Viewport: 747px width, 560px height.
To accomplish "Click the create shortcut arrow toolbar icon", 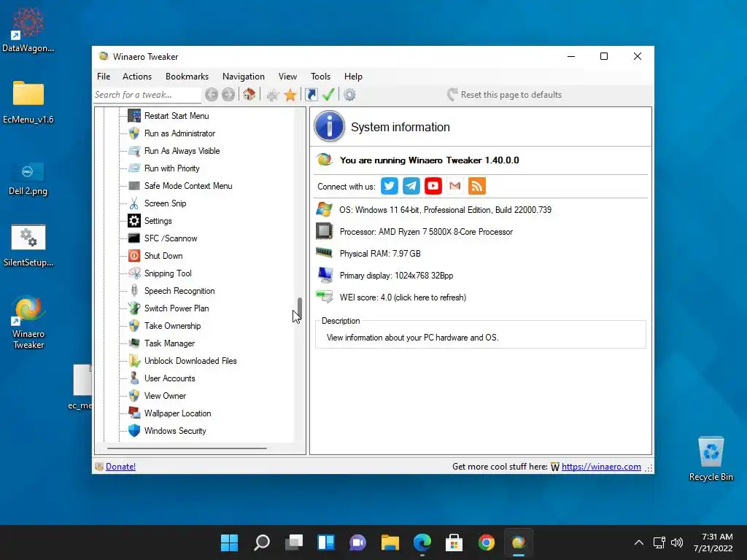I will (x=311, y=95).
